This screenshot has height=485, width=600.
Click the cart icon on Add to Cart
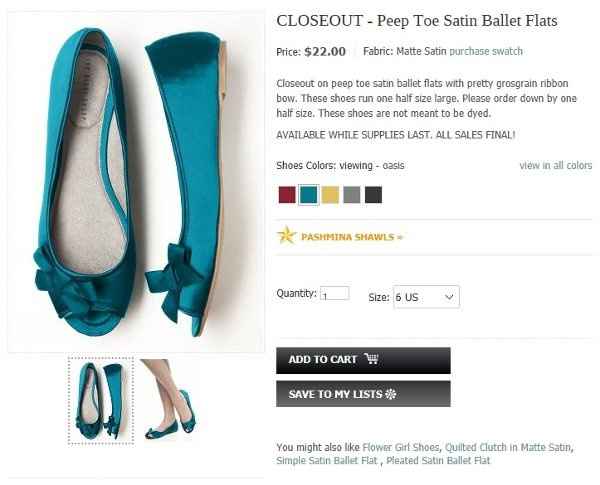(371, 360)
